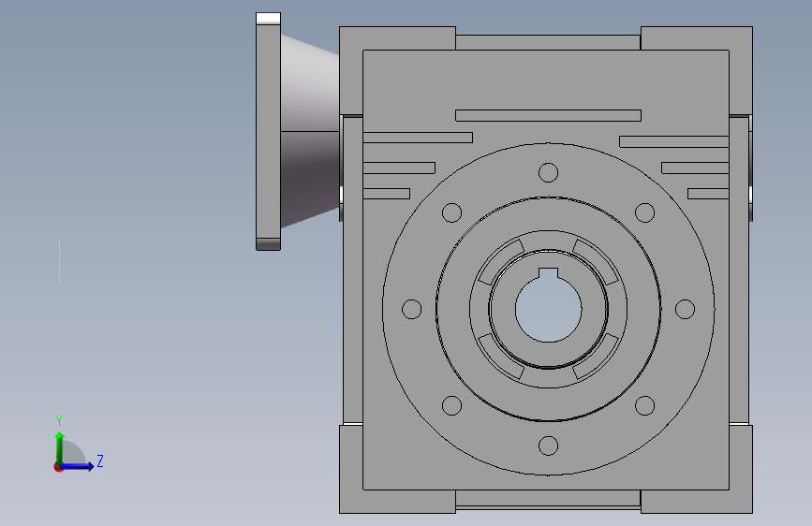Select the keyway slot above the bore

pyautogui.click(x=549, y=274)
